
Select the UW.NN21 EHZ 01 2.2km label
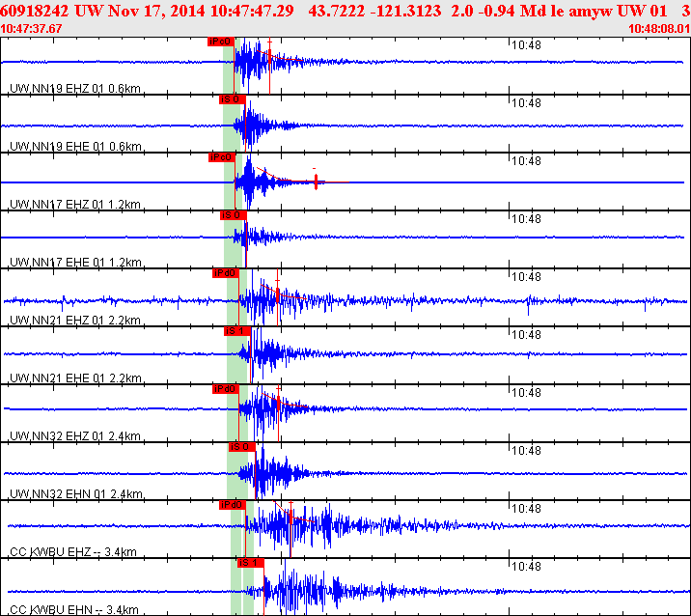[x=75, y=320]
